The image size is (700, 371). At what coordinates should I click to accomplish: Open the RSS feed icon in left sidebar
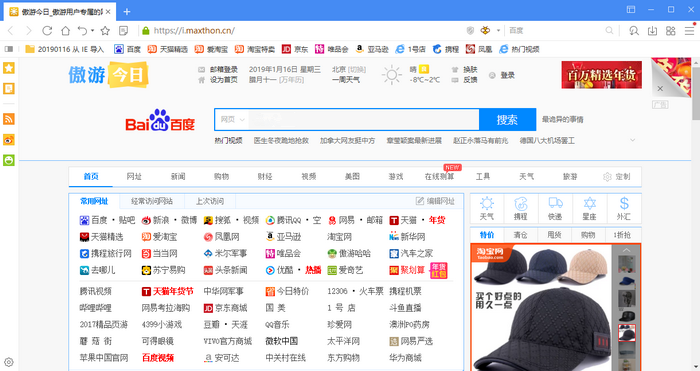(x=9, y=119)
